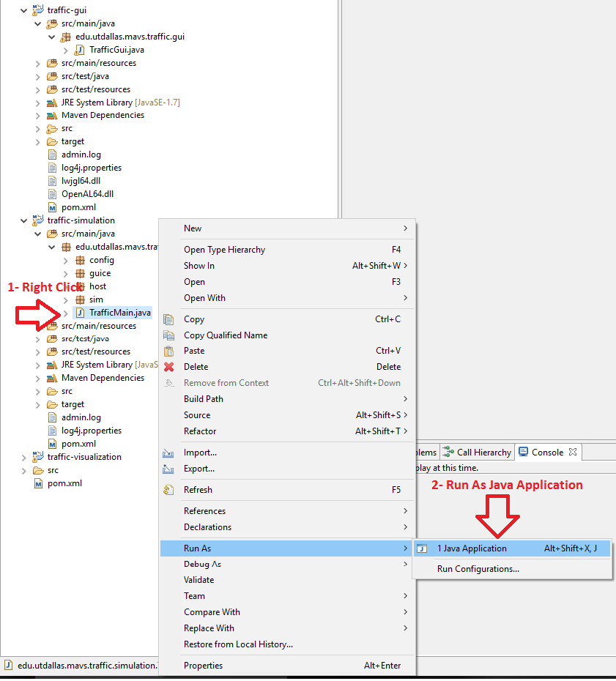Open the Run As submenu
Screen dimensions: 616x681
(288, 548)
